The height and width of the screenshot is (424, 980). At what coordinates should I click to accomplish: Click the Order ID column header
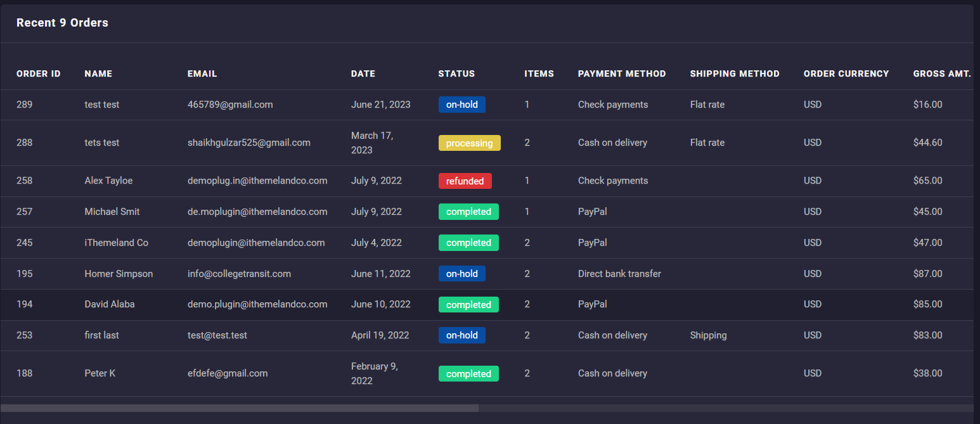[39, 74]
